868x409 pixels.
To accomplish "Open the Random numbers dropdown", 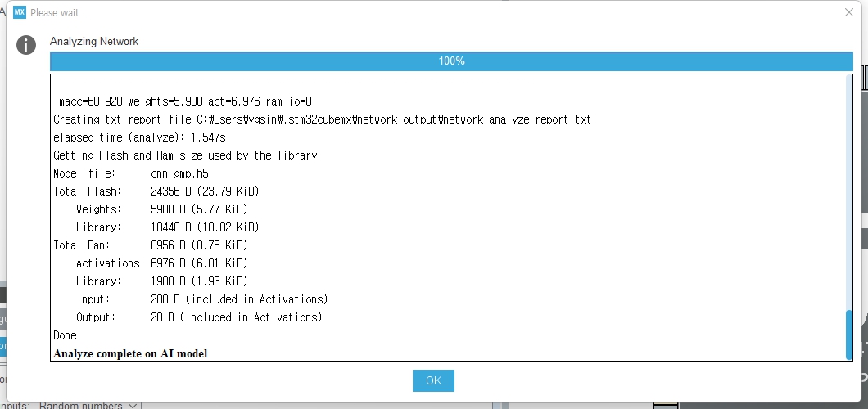I will pos(89,405).
